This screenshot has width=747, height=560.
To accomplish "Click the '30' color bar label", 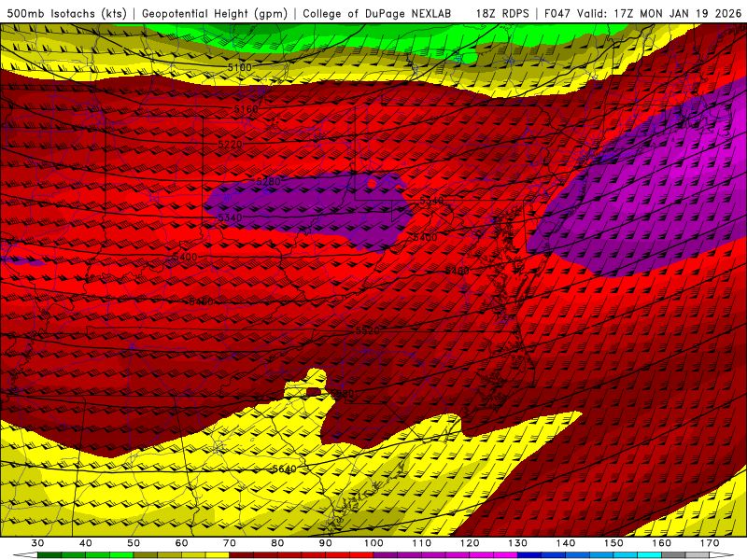I will click(37, 543).
